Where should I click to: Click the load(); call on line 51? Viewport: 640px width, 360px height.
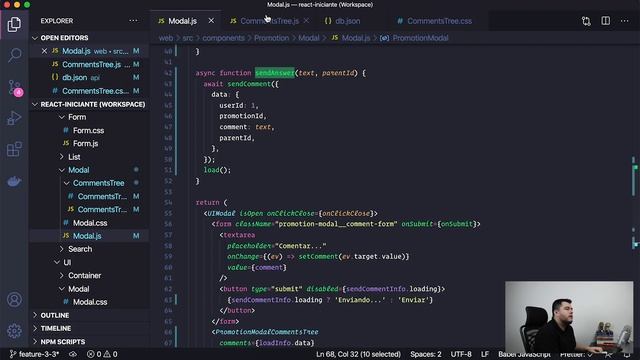tap(217, 170)
